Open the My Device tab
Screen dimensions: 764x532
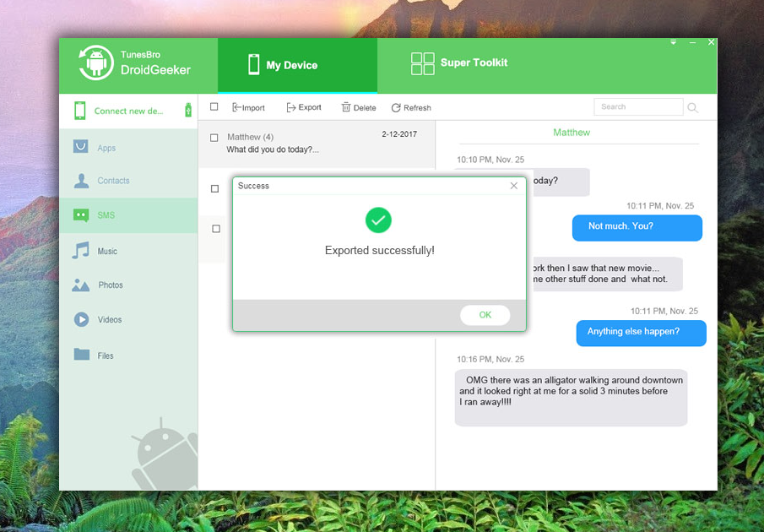tap(297, 65)
